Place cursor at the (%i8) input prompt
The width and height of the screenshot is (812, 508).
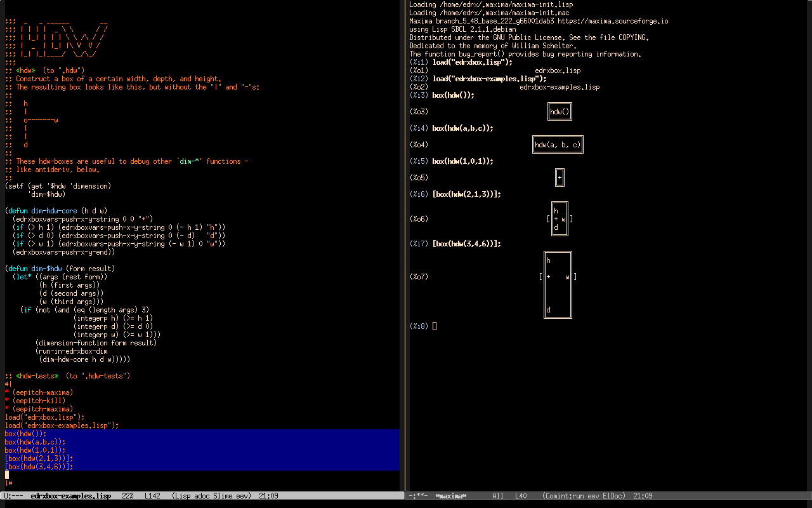point(435,326)
